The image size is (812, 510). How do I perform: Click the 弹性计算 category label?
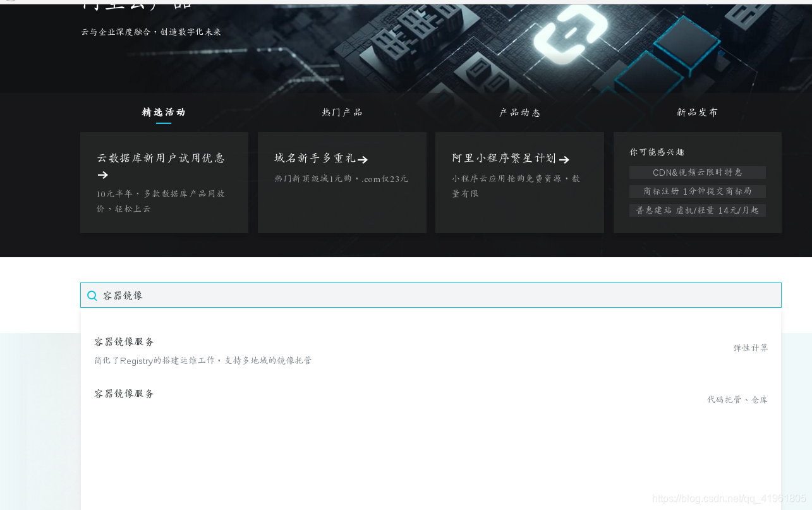[751, 348]
